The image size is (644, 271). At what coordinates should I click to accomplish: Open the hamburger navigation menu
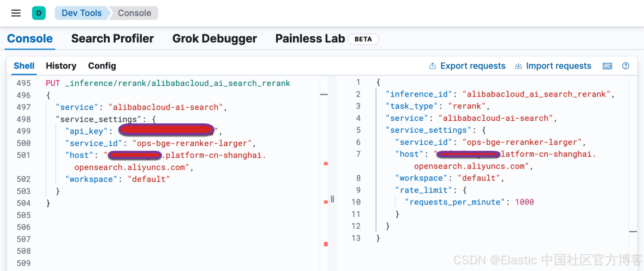pos(16,13)
